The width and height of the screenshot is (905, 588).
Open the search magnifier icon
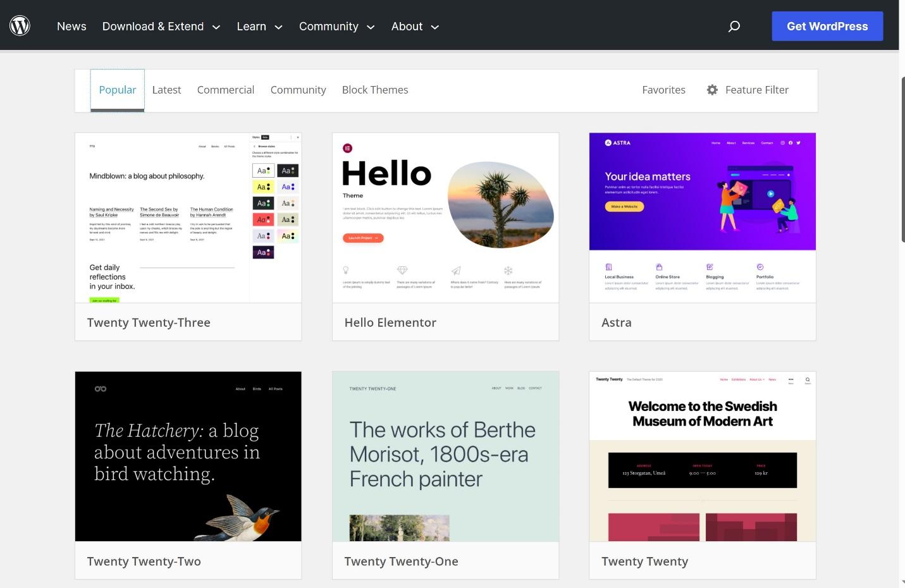point(734,27)
